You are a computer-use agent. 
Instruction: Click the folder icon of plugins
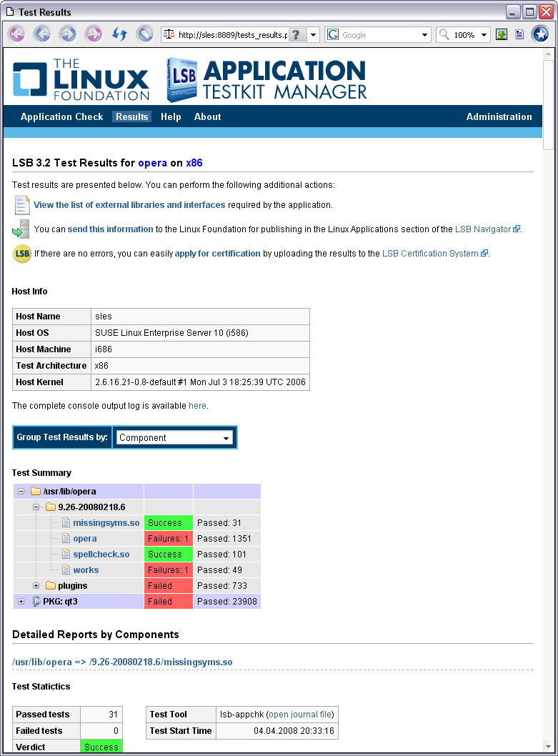click(x=51, y=586)
